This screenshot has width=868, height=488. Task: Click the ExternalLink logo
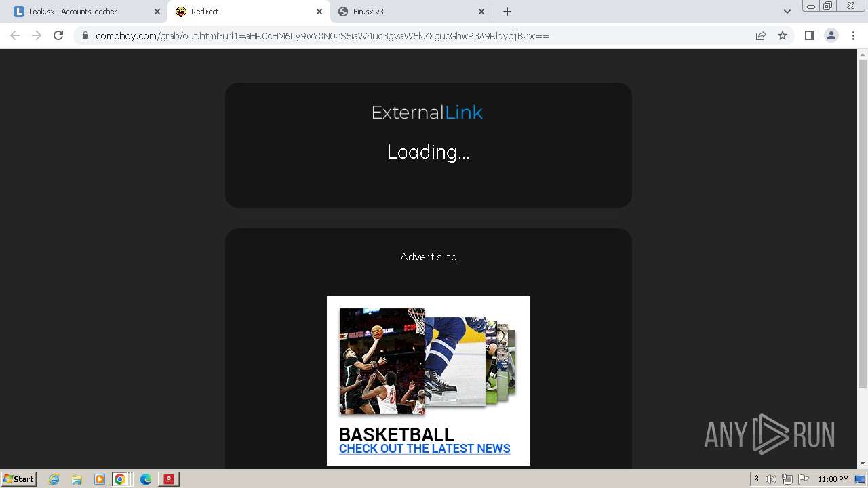tap(427, 113)
